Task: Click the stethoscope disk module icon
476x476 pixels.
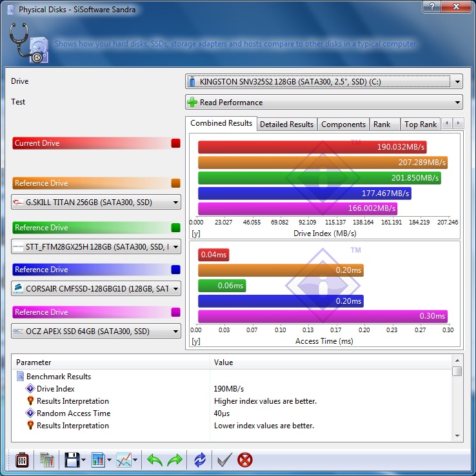Action: (x=28, y=43)
